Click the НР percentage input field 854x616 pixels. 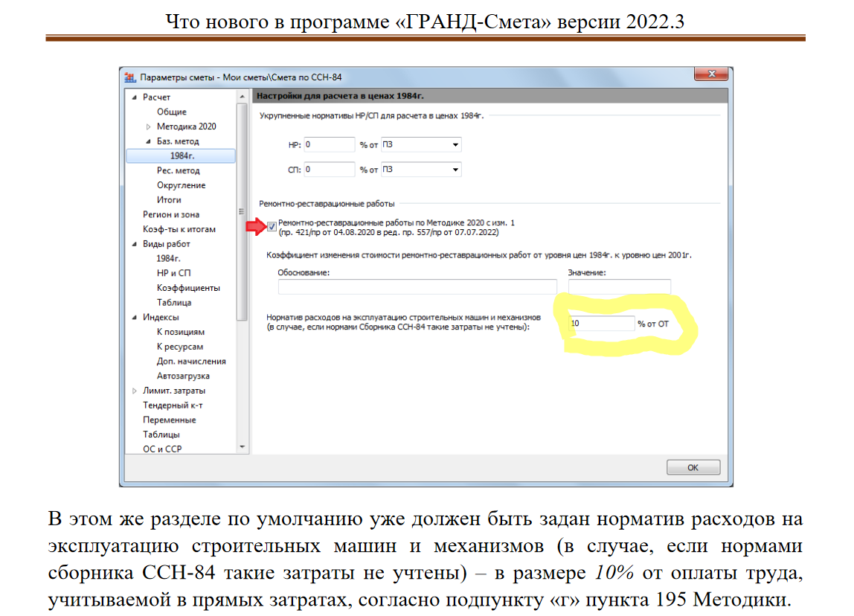(x=330, y=145)
